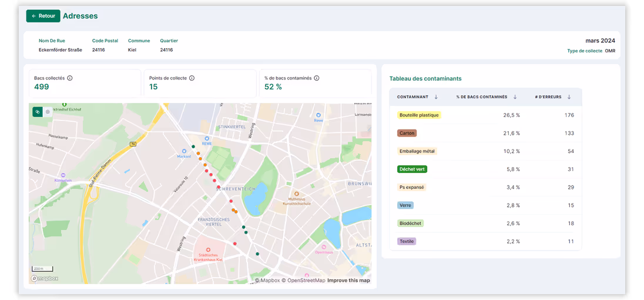Click the 52 % contaminated bins value
644x300 pixels.
[273, 86]
